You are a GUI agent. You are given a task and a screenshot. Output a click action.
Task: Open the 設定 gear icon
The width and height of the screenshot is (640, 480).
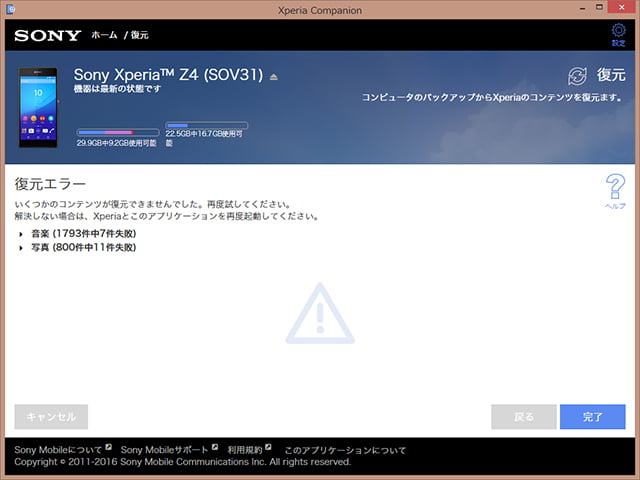617,33
